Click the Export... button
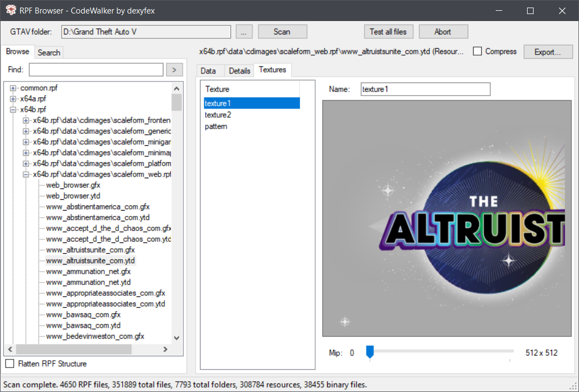The width and height of the screenshot is (579, 392). click(x=548, y=52)
